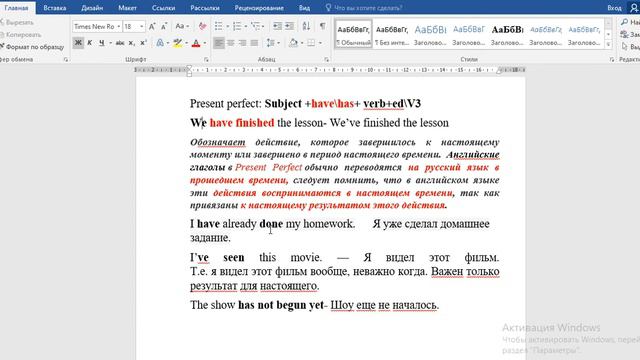
Task: Expand borders dropdown arrow
Action: [320, 42]
